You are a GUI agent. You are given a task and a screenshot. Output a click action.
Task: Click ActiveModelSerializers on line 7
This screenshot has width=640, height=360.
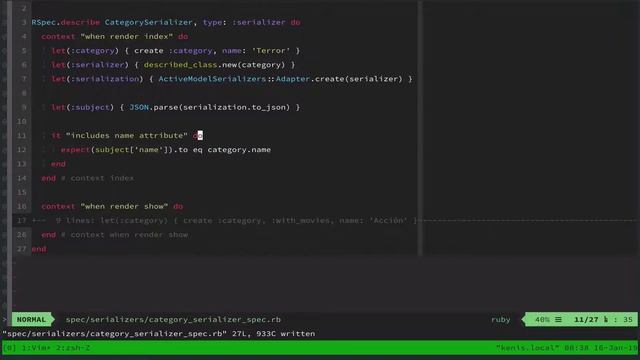212,79
